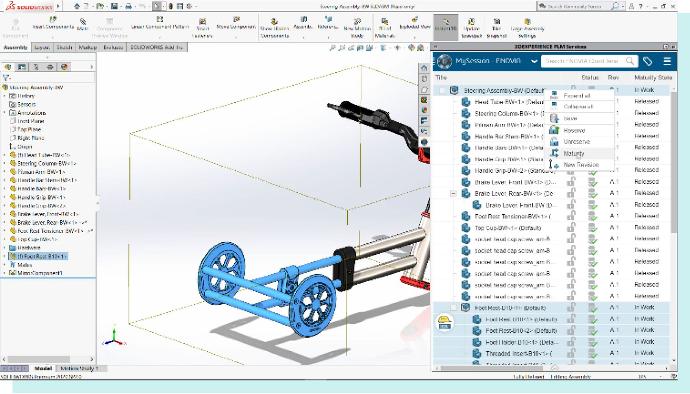Tick the Steering Assembly-BW row checkbox
The image size is (690, 394).
click(442, 90)
